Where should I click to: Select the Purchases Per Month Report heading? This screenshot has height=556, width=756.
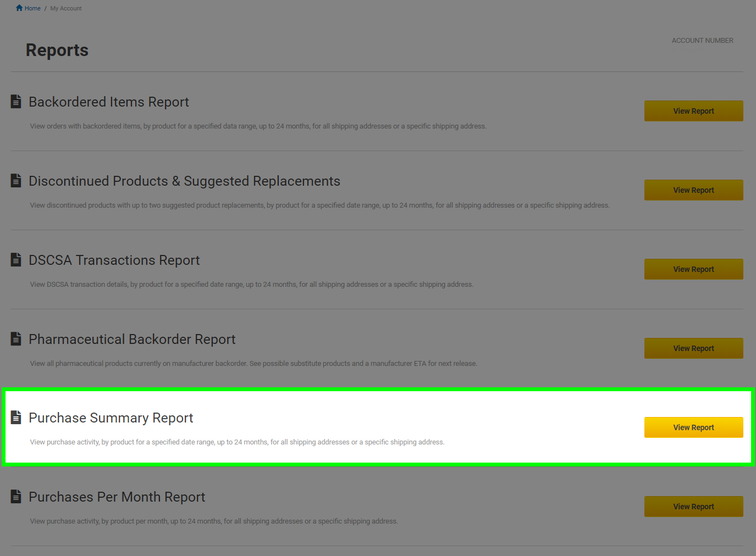(117, 497)
